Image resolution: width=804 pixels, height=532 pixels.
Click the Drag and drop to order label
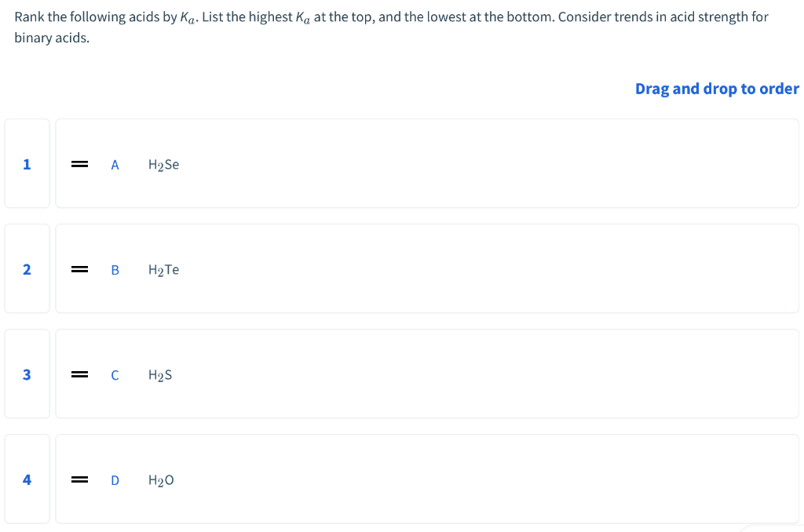tap(716, 88)
